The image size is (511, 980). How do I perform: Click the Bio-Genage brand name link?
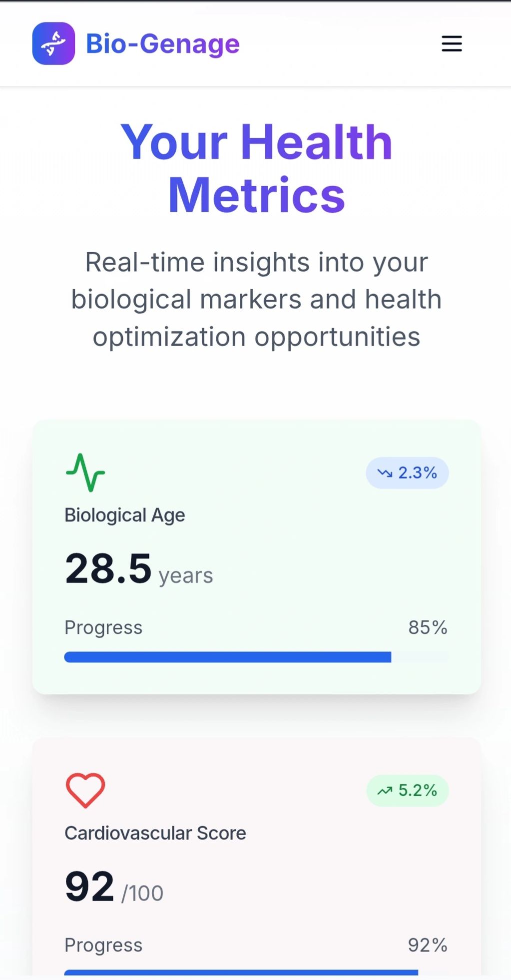162,44
